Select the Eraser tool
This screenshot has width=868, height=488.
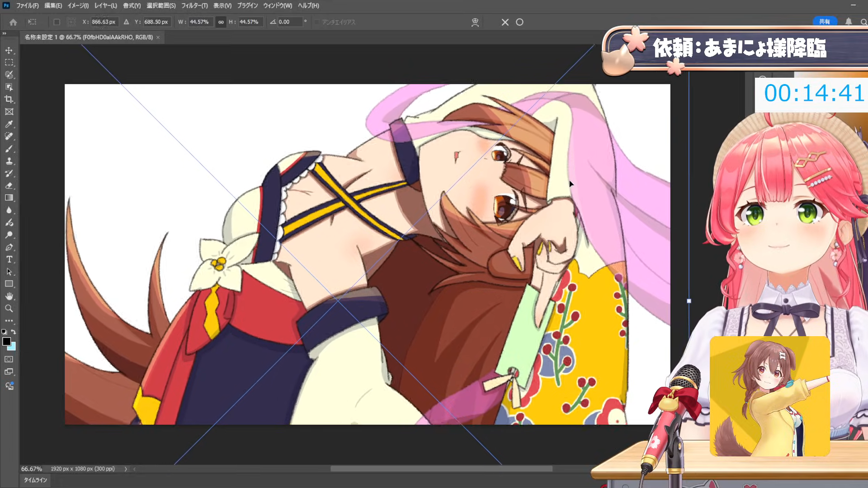click(x=9, y=185)
